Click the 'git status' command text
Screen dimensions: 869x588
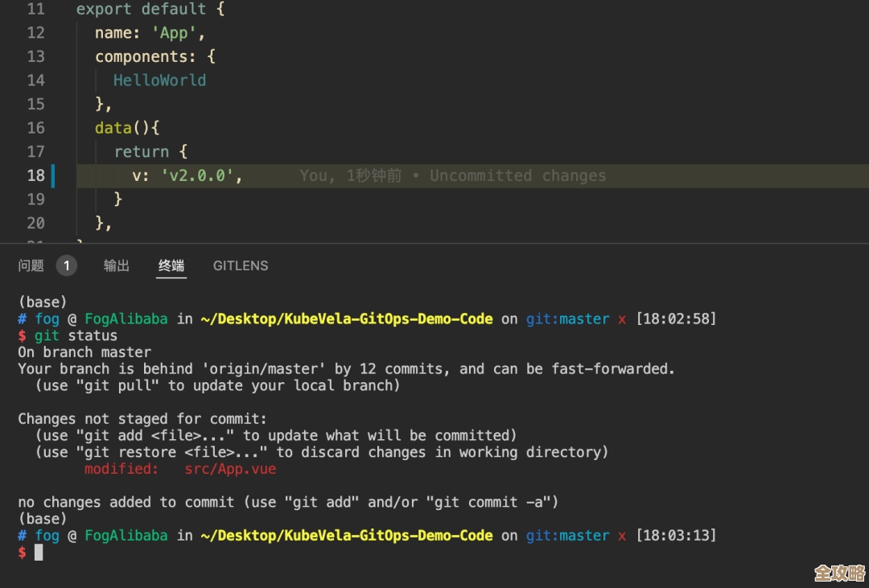click(x=76, y=335)
